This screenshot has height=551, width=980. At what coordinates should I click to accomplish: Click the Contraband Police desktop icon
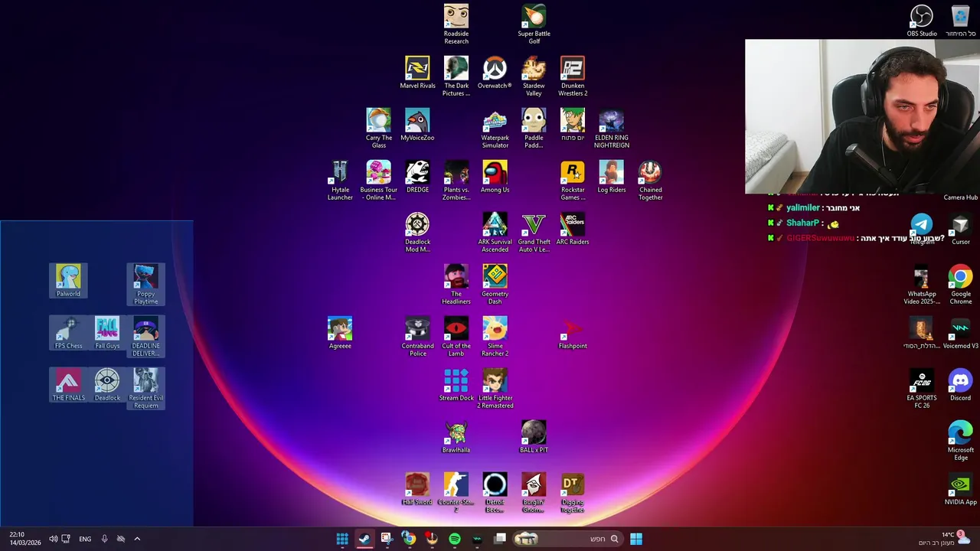coord(417,337)
